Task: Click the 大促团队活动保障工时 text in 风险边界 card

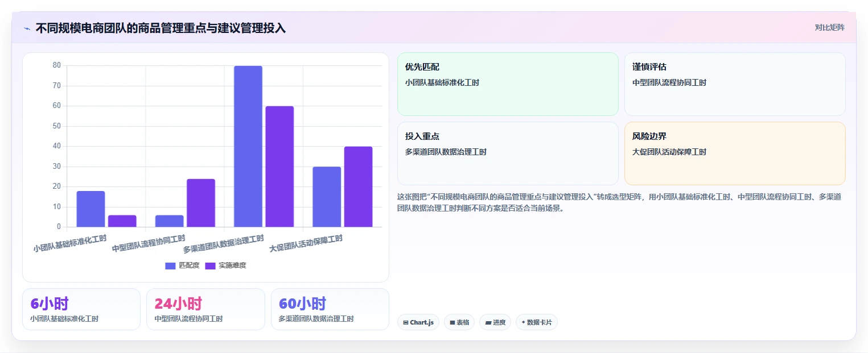Action: (669, 152)
